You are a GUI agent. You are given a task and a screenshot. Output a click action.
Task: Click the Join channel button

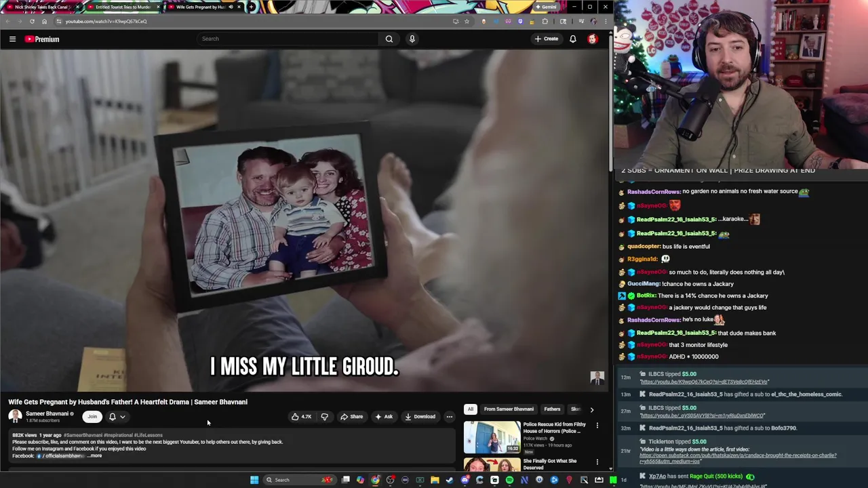[92, 417]
